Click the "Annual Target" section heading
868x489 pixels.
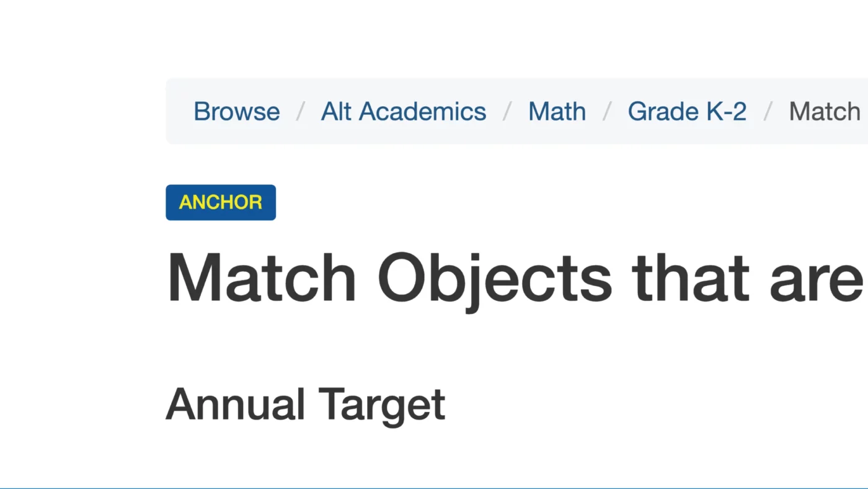point(305,405)
